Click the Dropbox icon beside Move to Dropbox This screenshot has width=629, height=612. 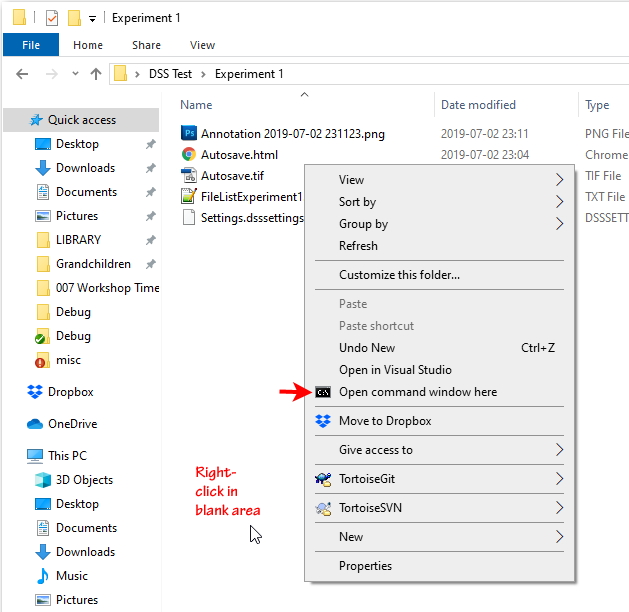[323, 421]
